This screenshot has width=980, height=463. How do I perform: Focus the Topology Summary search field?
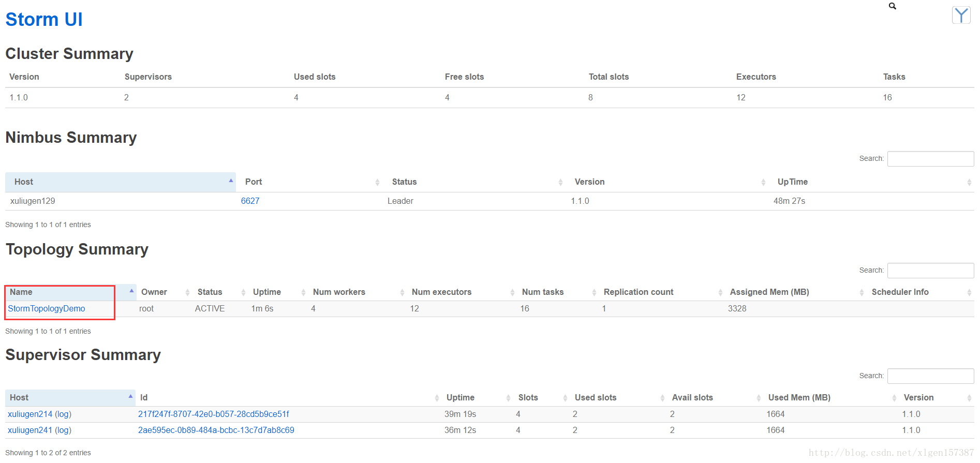tap(930, 271)
